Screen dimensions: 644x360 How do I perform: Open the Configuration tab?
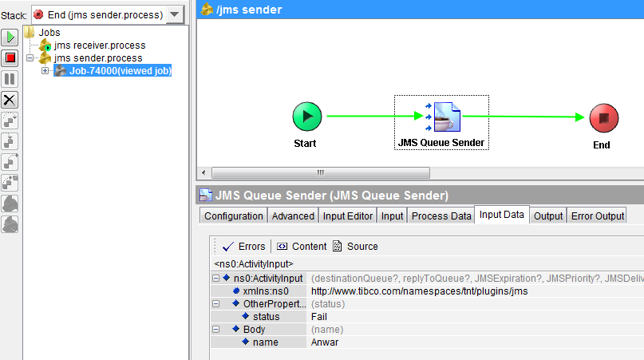pos(234,216)
